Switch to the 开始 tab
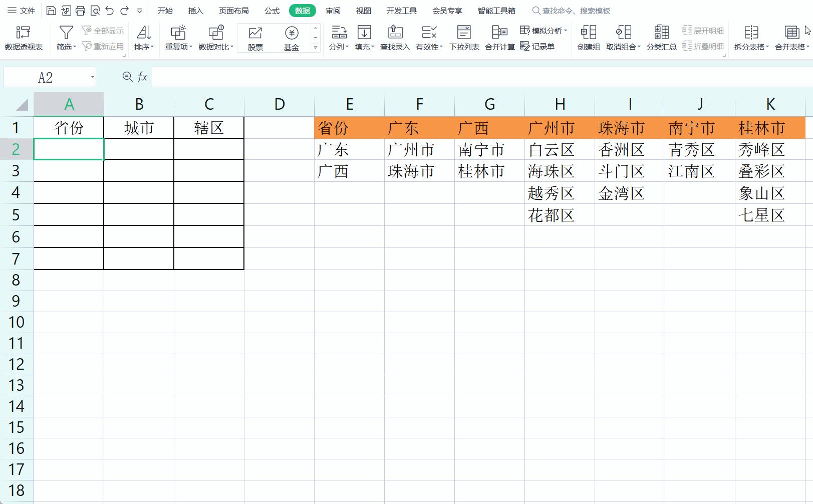The image size is (813, 504). (x=165, y=11)
